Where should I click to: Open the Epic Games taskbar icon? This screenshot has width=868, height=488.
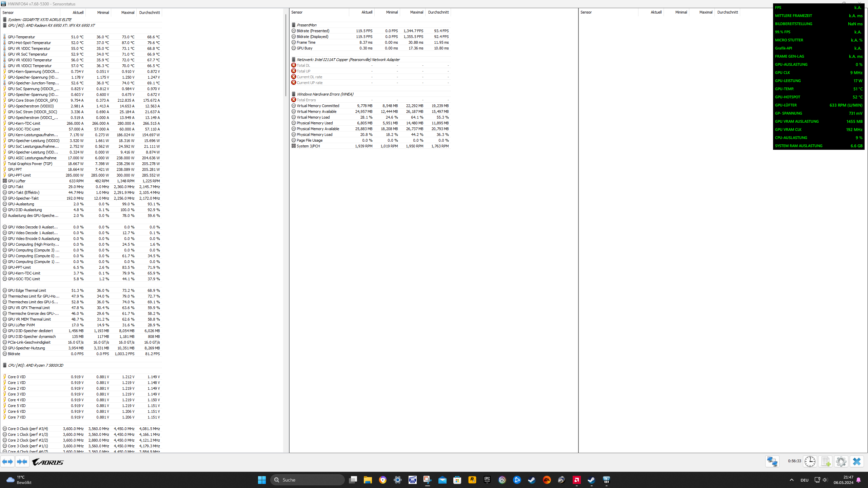tap(487, 480)
